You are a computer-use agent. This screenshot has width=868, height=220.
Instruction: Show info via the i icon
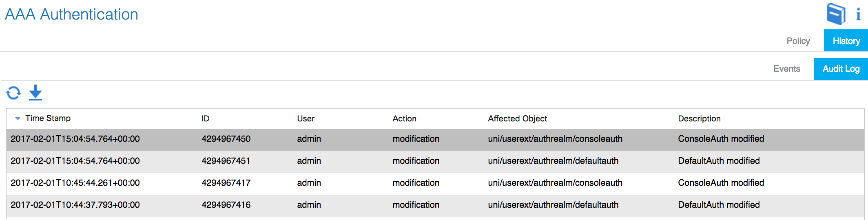858,15
